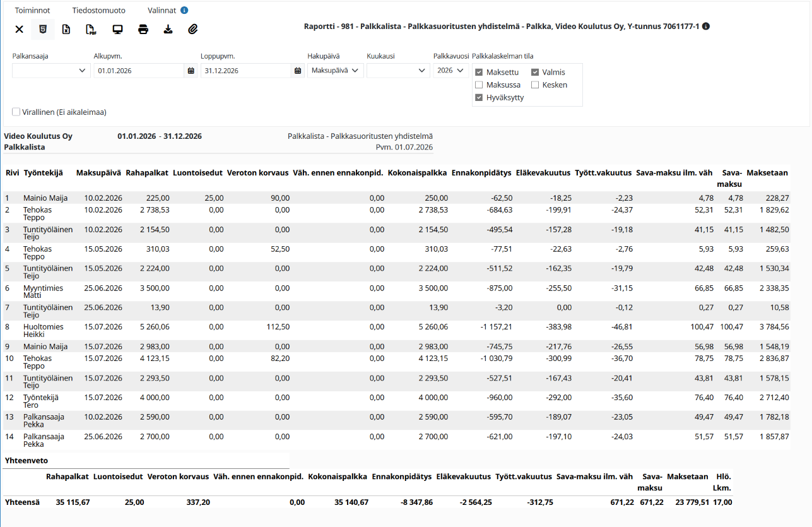Choose the Excel file format icon
The image size is (812, 527).
66,29
